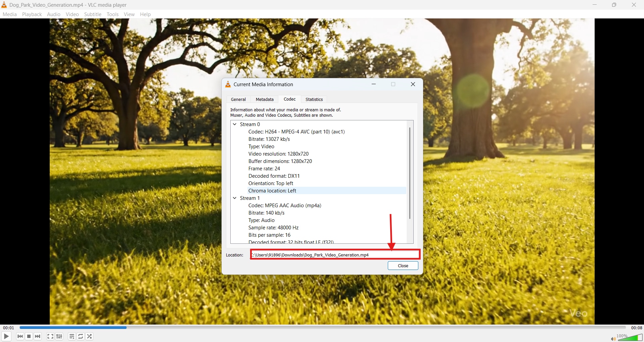The image size is (644, 342).
Task: Skip to the next media
Action: tap(38, 336)
